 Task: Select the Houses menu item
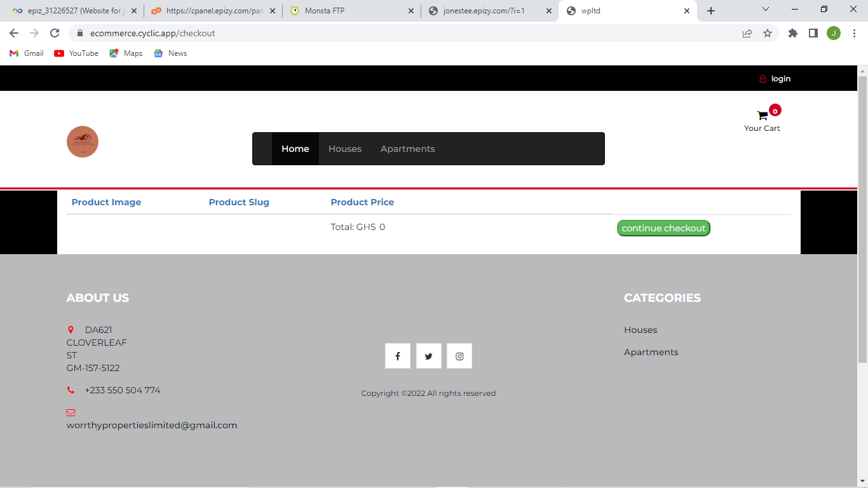(x=344, y=149)
